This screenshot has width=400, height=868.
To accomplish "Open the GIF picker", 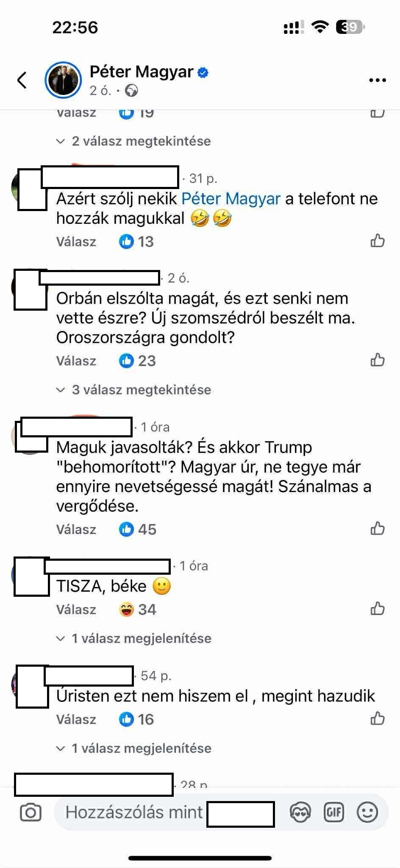I will point(334,812).
